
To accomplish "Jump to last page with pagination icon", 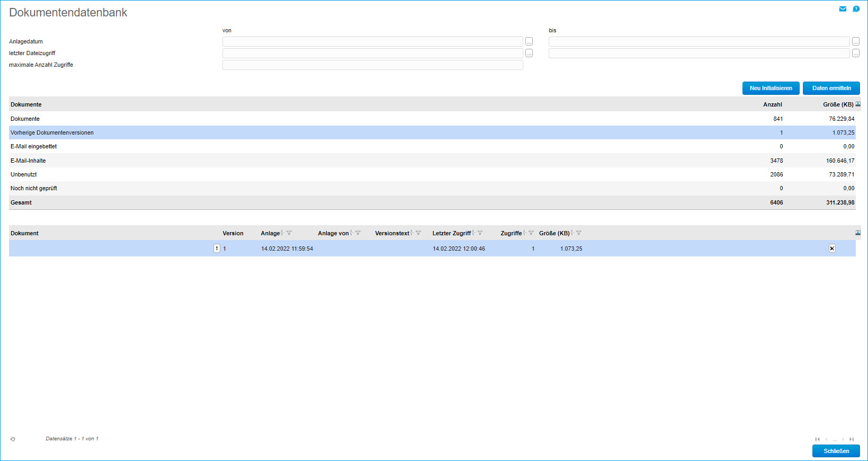I will tap(852, 439).
